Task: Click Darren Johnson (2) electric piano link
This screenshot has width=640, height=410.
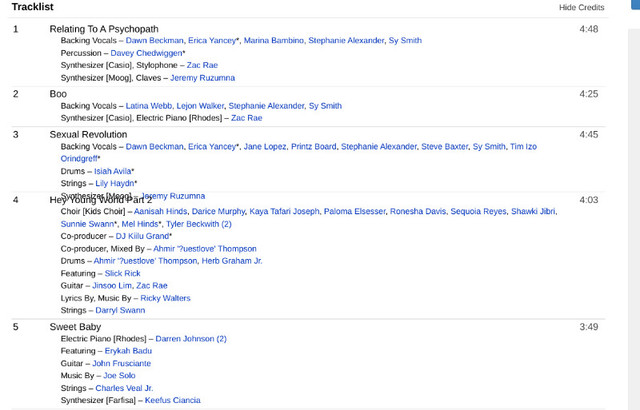Action: coord(190,338)
